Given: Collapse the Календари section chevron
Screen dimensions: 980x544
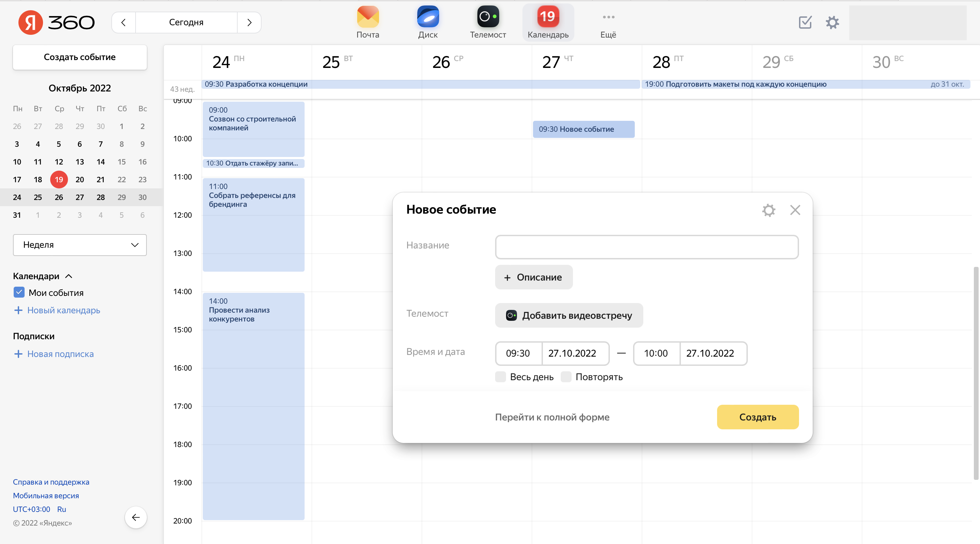Looking at the screenshot, I should [69, 276].
